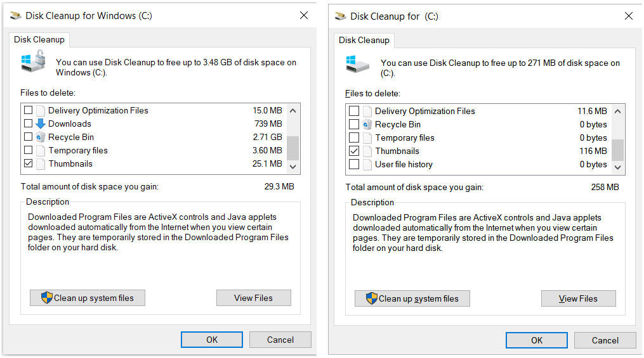
Task: Select Recycle Bin label in left window
Action: (x=71, y=137)
